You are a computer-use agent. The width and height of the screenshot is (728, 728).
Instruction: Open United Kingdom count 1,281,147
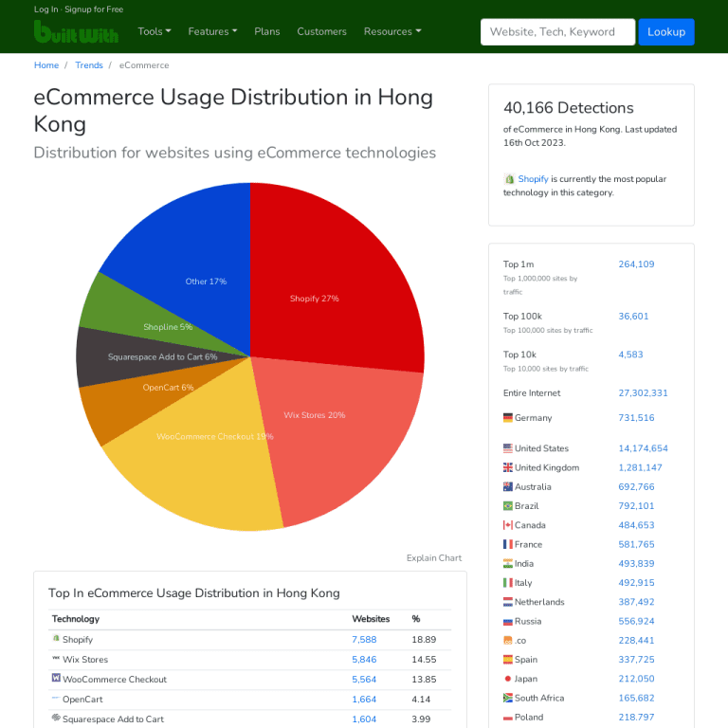point(640,467)
